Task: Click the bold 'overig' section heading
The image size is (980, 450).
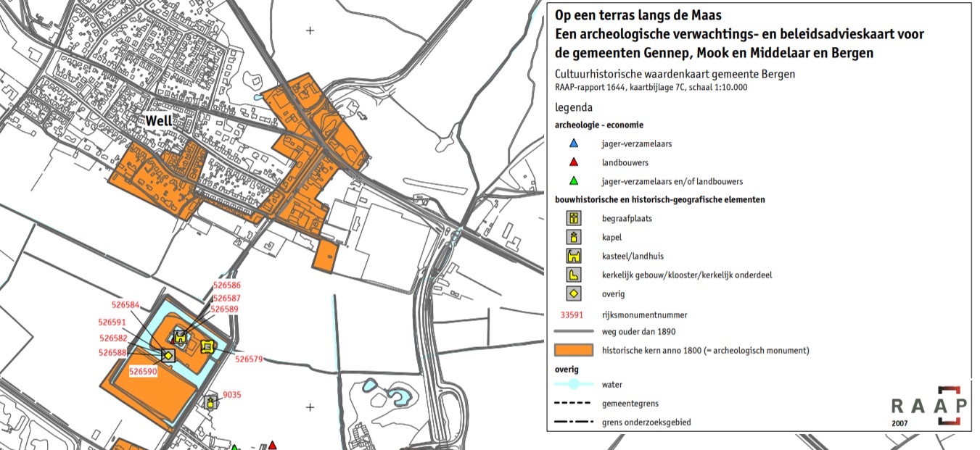Action: 567,370
